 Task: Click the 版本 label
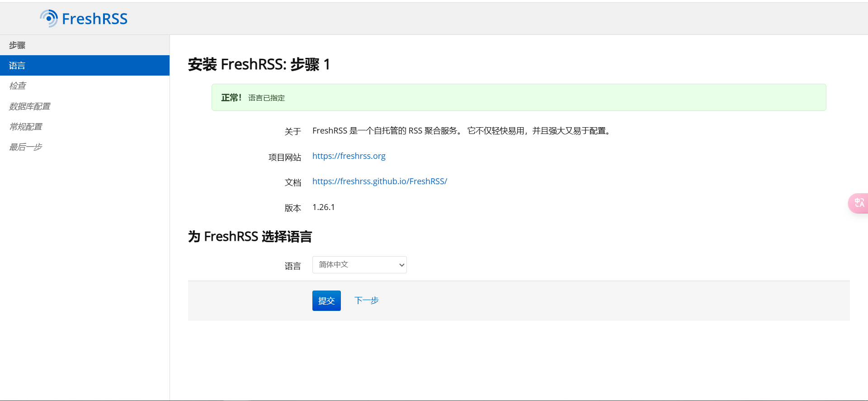click(x=293, y=208)
